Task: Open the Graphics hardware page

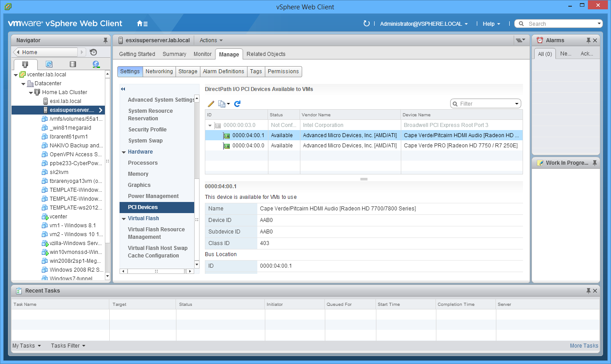Action: [140, 185]
